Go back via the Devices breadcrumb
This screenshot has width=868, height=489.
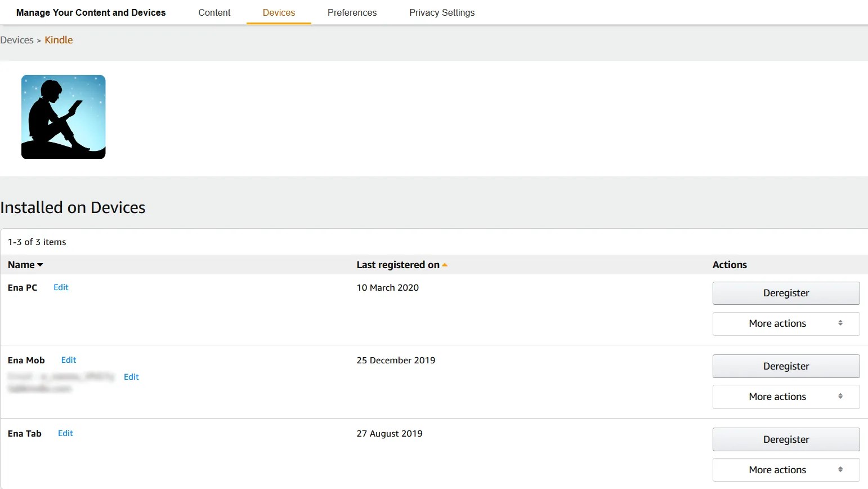pyautogui.click(x=17, y=39)
